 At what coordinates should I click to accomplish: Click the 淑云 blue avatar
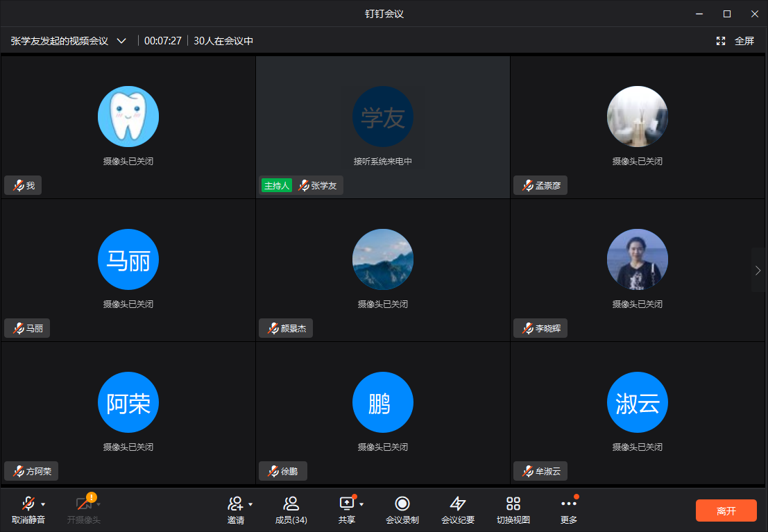point(637,403)
